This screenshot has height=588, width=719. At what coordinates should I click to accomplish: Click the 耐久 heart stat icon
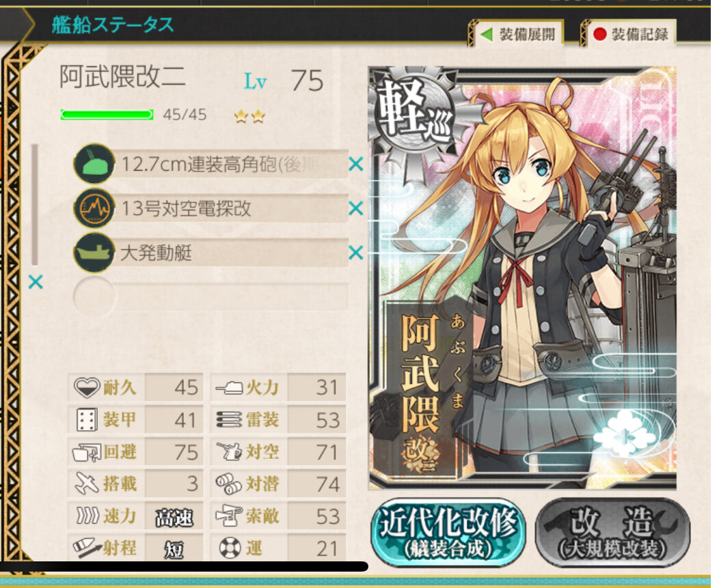[x=87, y=388]
